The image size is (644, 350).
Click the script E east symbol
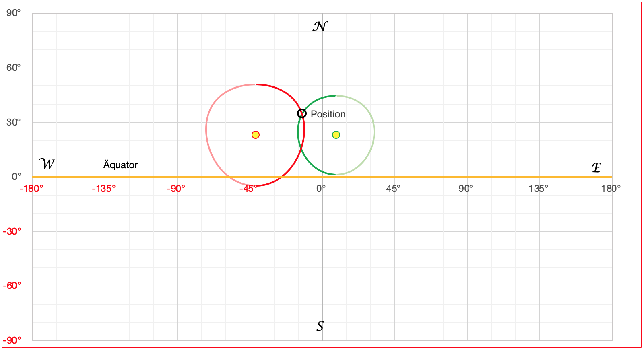[596, 167]
